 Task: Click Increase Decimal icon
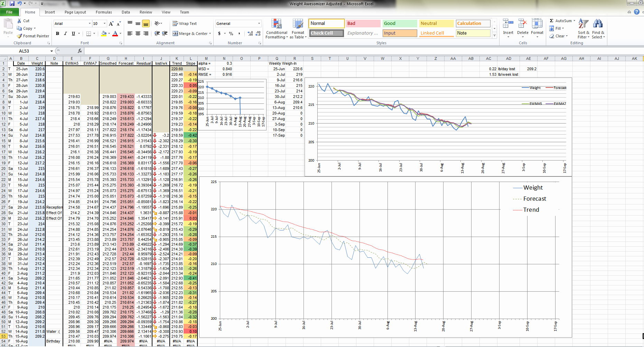click(250, 34)
